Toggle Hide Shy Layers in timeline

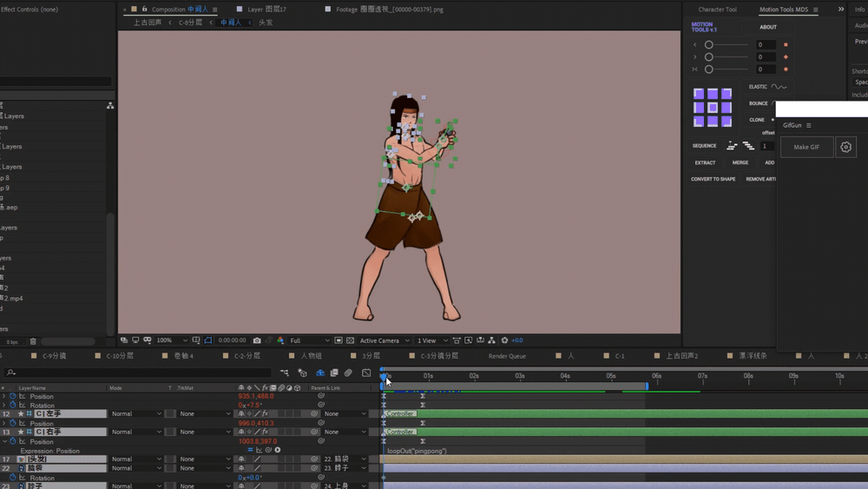320,373
